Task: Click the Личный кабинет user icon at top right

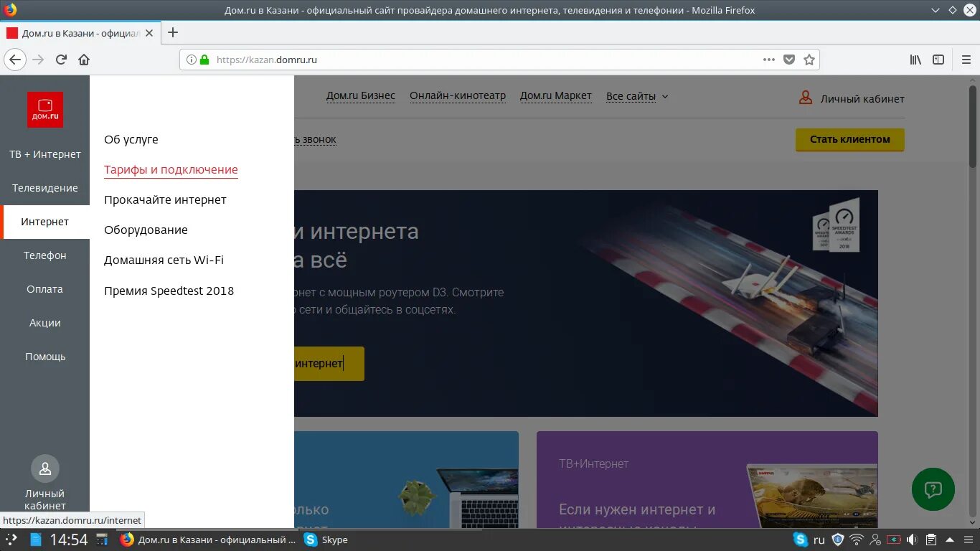Action: (x=806, y=98)
